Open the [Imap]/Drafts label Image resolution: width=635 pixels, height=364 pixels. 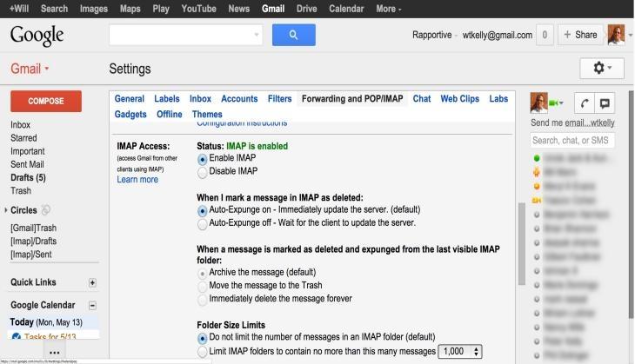tap(33, 242)
